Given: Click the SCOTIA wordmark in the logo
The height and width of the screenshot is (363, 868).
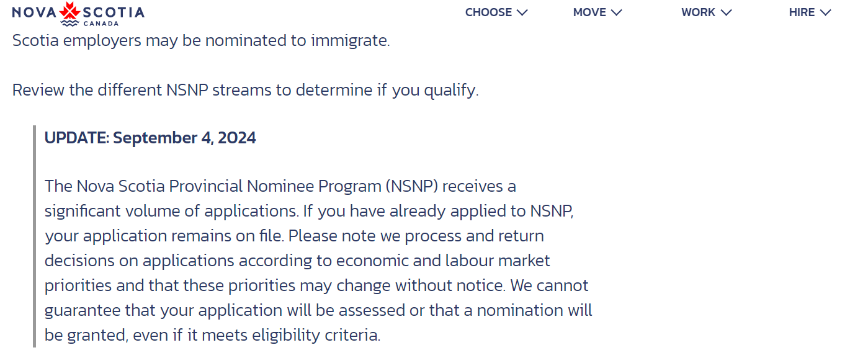Looking at the screenshot, I should tap(114, 12).
